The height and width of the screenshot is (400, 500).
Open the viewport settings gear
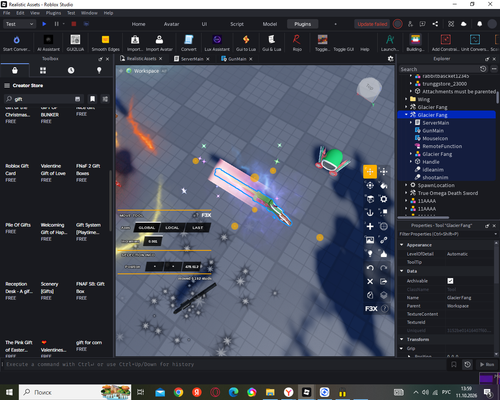[x=390, y=59]
